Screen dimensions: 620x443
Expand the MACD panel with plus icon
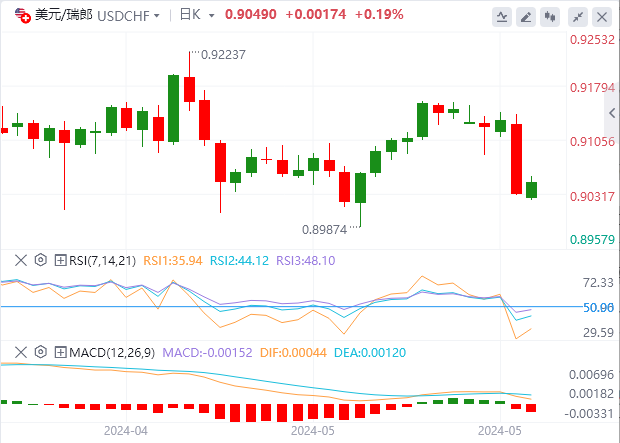60,352
